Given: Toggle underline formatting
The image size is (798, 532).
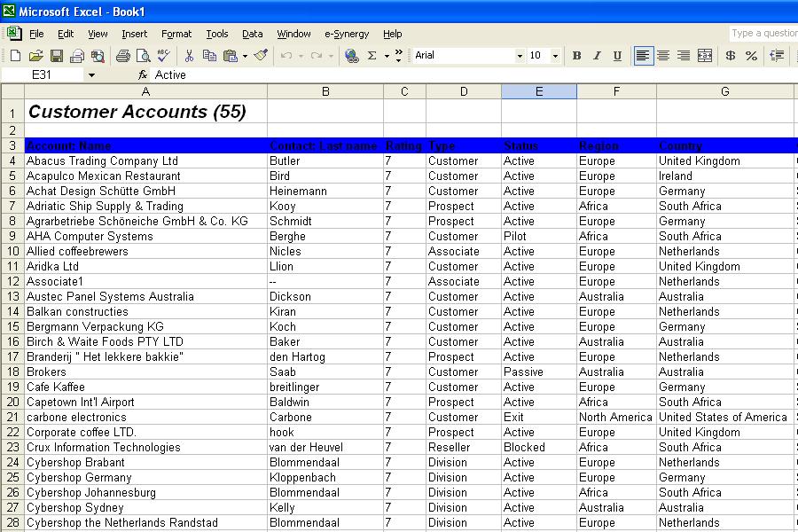Looking at the screenshot, I should pyautogui.click(x=618, y=55).
